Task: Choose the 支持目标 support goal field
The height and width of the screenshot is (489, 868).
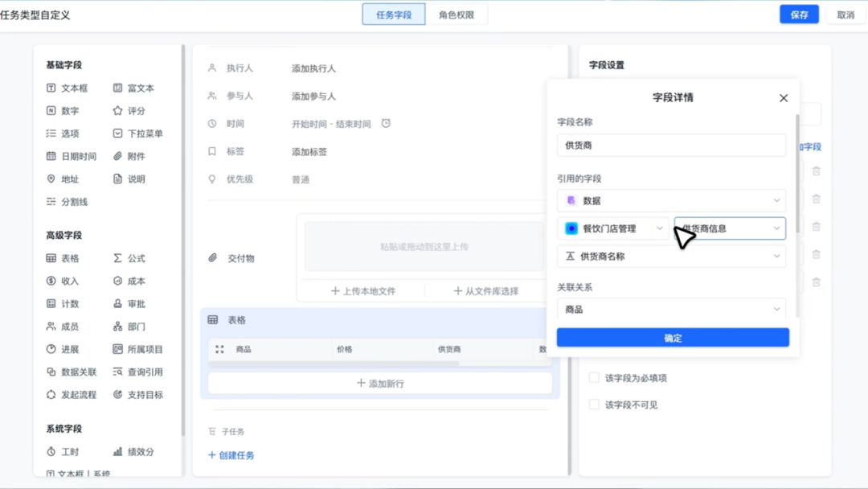Action: (138, 394)
